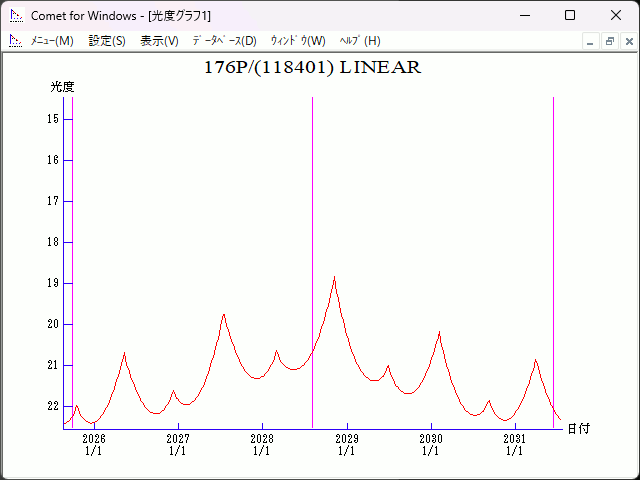Open the データベース(D) database menu
This screenshot has height=480, width=640.
(x=224, y=41)
